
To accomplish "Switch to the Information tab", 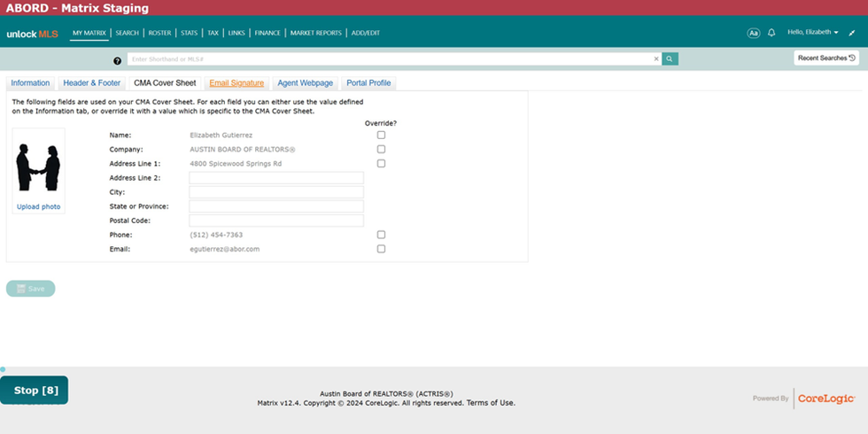I will [30, 83].
